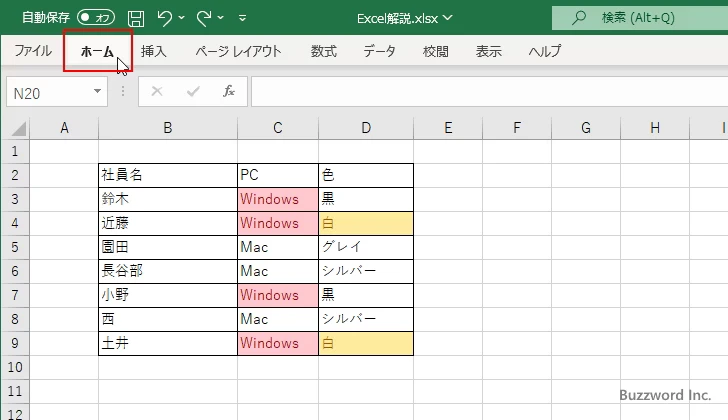Viewport: 728px width, 420px height.
Task: Select row 5 header
Action: pos(15,247)
